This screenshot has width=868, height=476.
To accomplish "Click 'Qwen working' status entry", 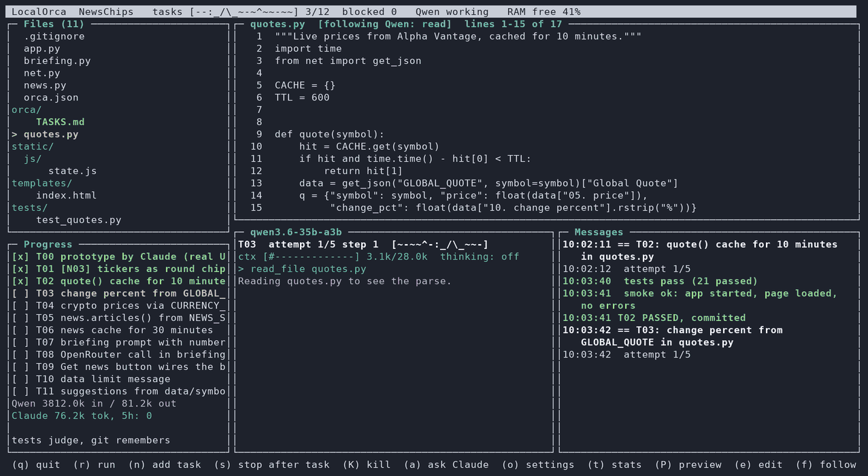I will 452,12.
